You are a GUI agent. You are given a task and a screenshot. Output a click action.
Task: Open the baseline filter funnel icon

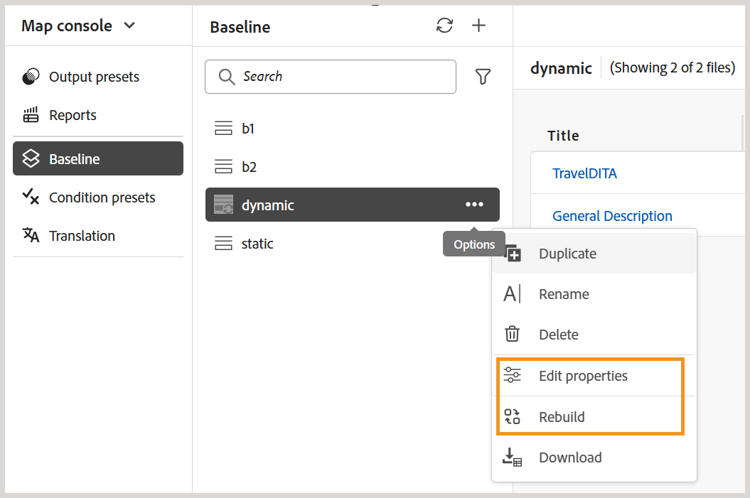click(483, 77)
